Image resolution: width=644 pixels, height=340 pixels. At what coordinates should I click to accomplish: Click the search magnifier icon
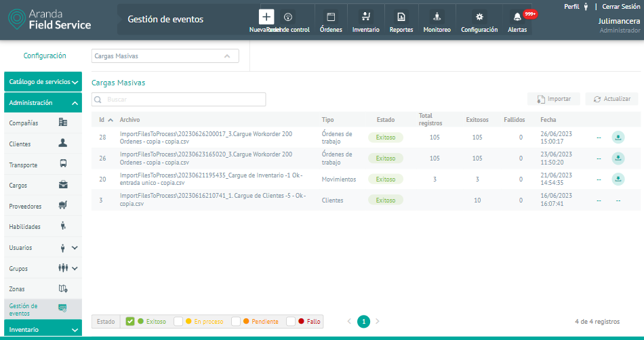(98, 100)
